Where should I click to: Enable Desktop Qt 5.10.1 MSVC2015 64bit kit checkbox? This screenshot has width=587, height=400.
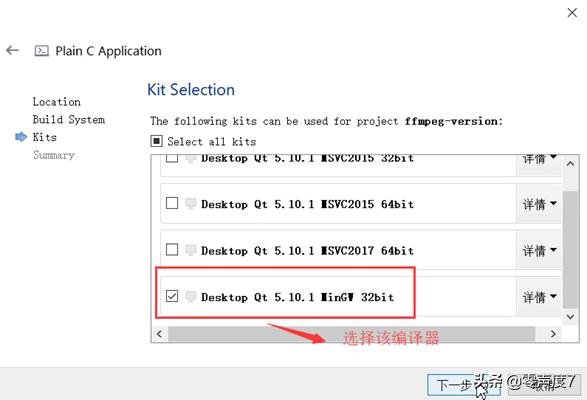tap(172, 203)
